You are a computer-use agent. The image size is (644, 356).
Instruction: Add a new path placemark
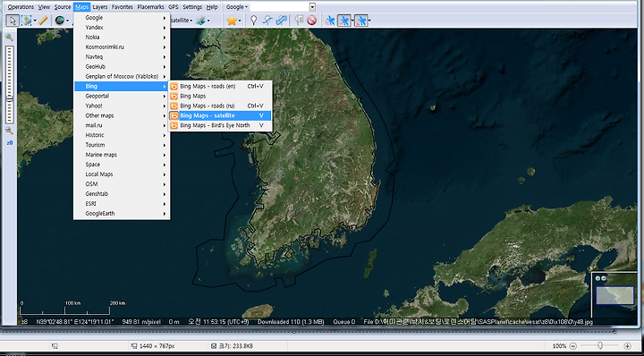pos(267,20)
